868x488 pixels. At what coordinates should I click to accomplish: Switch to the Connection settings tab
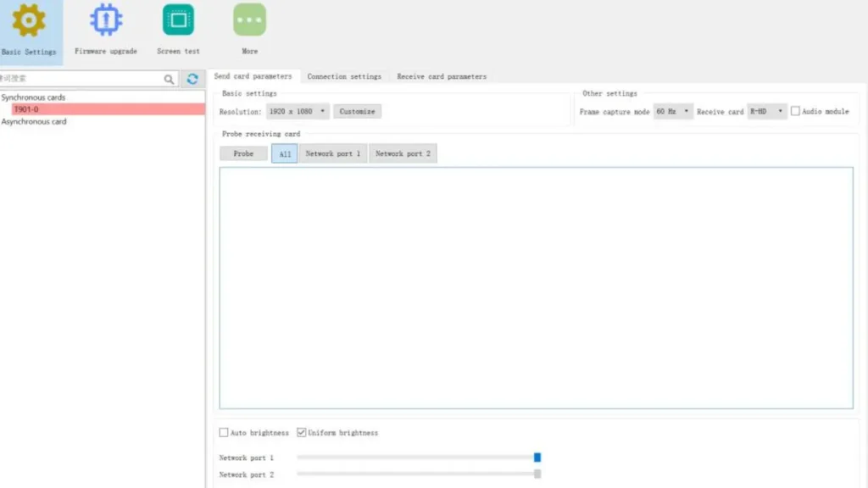[x=344, y=76]
